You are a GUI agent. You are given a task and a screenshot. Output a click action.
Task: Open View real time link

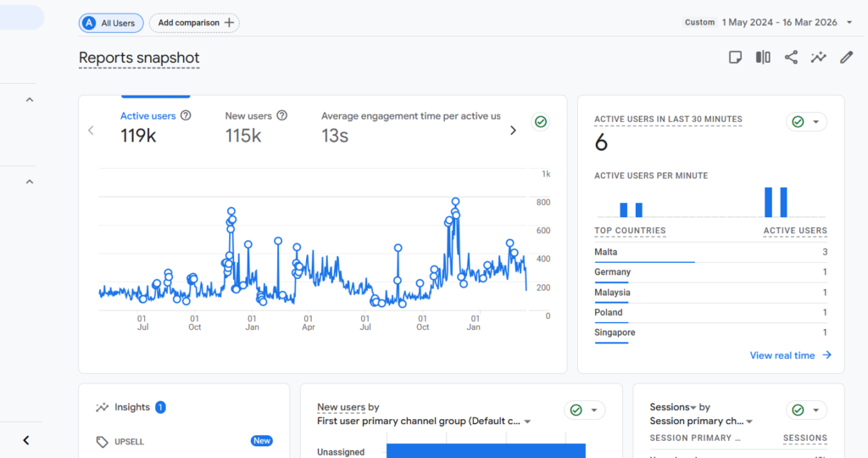click(790, 355)
